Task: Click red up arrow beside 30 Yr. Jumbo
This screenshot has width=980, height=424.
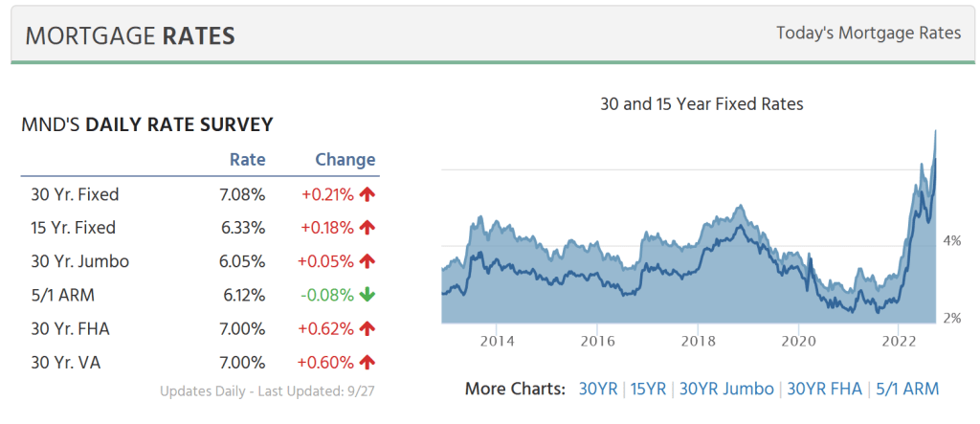Action: point(367,261)
